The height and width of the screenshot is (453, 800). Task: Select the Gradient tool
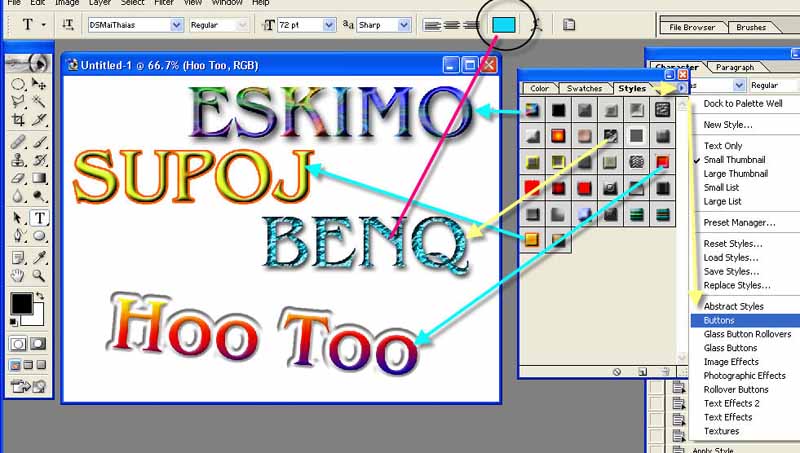[39, 178]
